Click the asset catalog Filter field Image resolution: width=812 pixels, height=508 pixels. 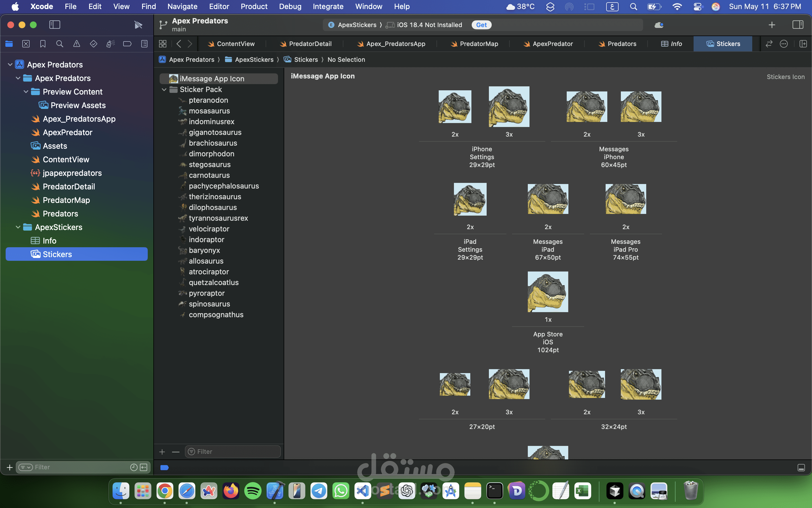(233, 452)
